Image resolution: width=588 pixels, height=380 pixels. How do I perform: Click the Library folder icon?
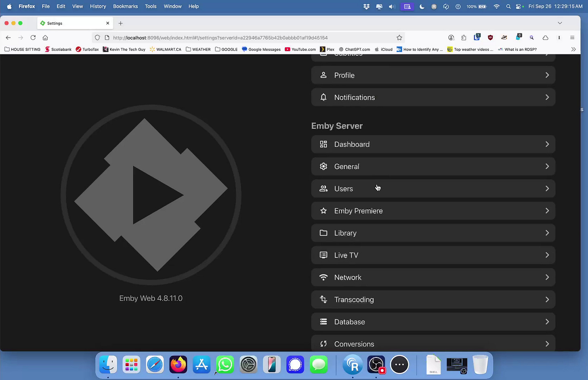click(x=323, y=233)
